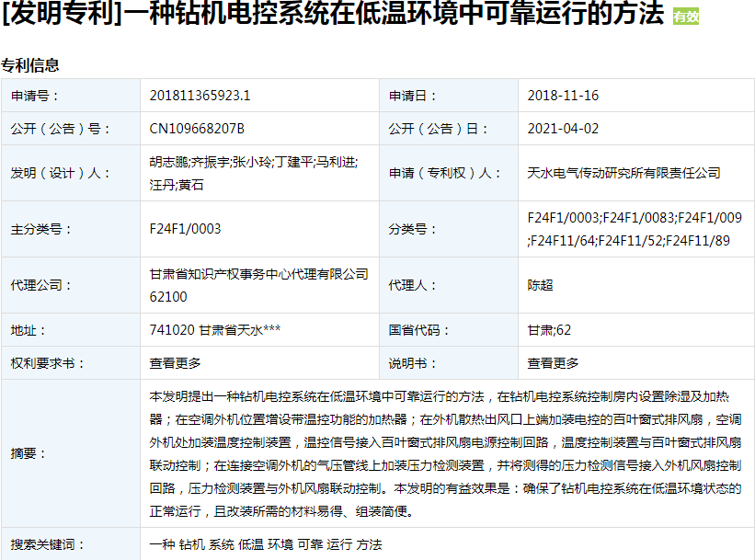The width and height of the screenshot is (755, 560).
Task: Click the 分类号 value list cell
Action: 635,229
